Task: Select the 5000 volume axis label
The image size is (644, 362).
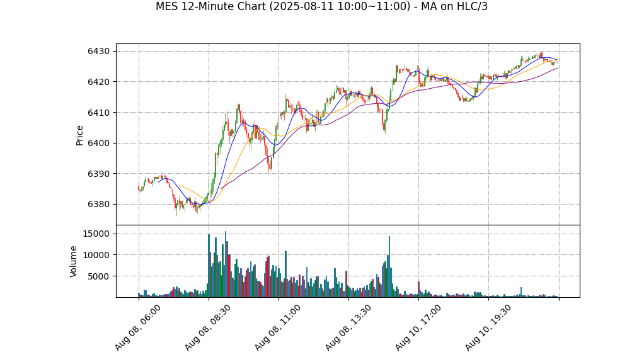Action: 98,276
